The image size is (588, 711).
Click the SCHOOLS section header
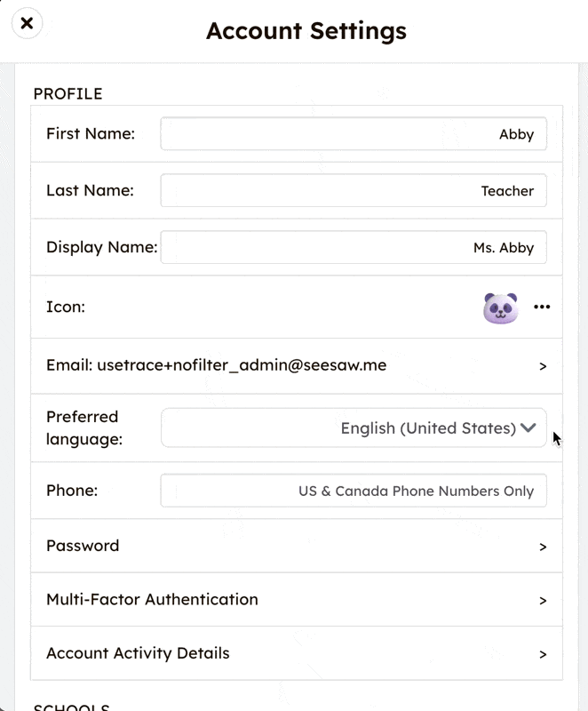[71, 706]
